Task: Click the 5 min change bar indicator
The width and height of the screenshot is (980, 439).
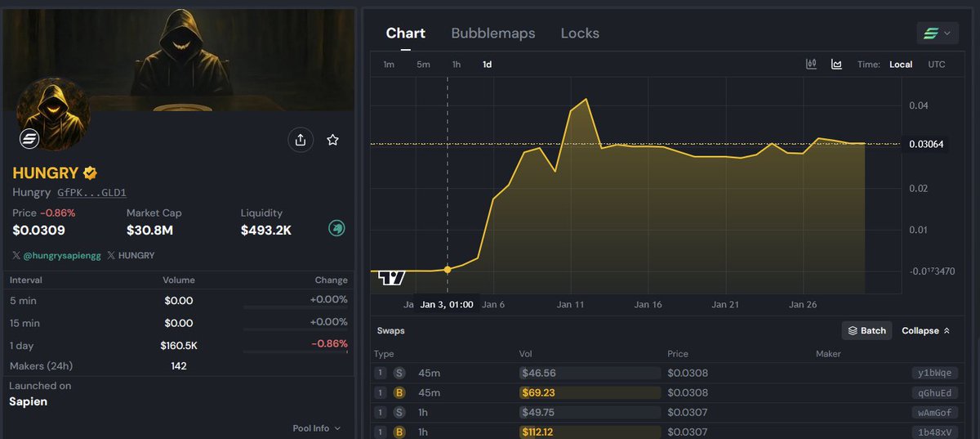Action: (296, 307)
